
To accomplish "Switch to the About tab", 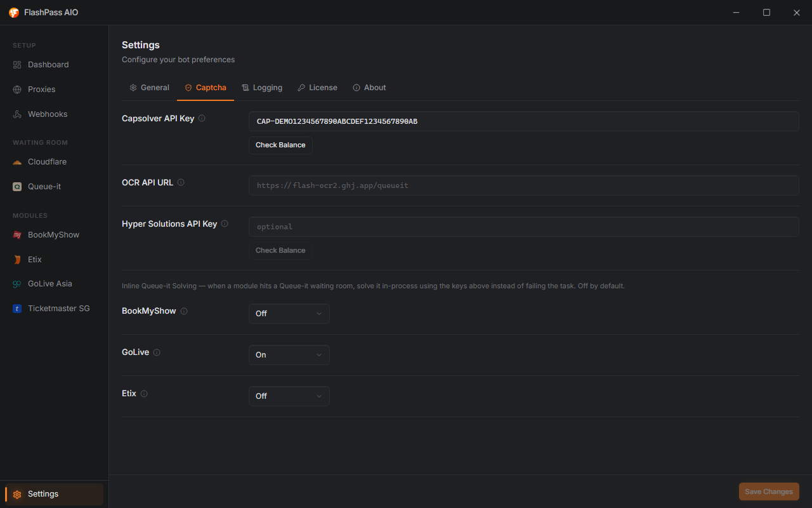I will 369,88.
